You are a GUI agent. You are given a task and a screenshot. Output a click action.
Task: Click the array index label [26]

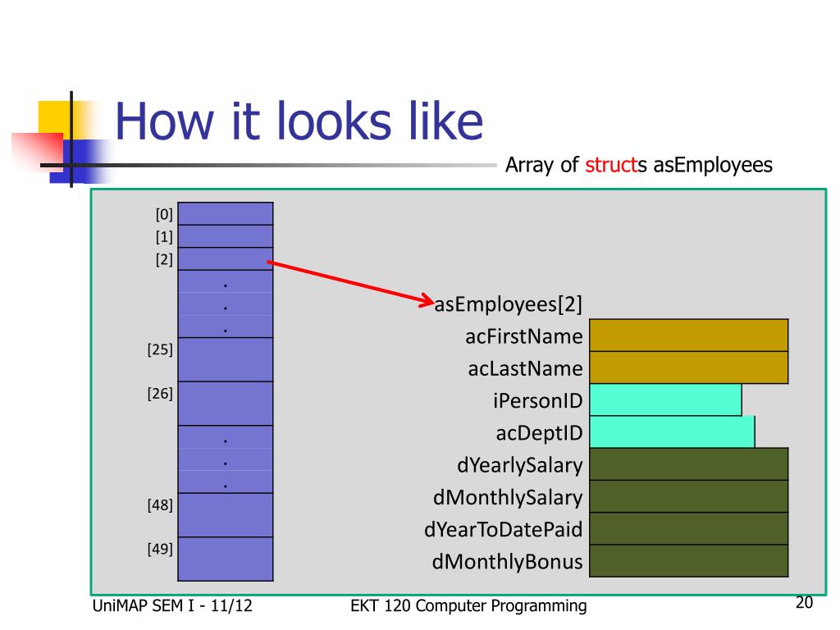160,393
